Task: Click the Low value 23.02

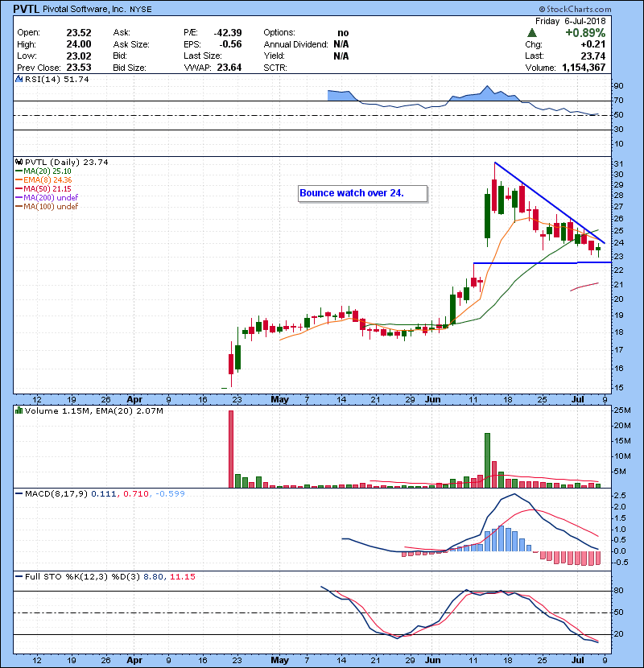Action: pyautogui.click(x=79, y=56)
